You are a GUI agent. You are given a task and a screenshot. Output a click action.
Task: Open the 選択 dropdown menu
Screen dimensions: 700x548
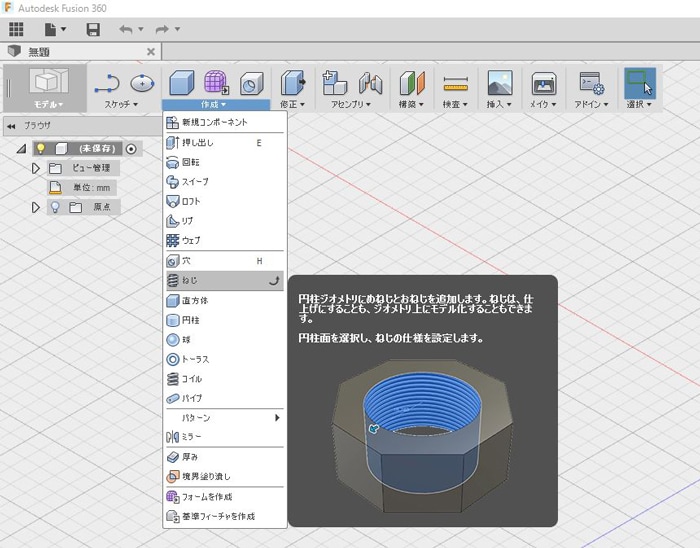639,104
